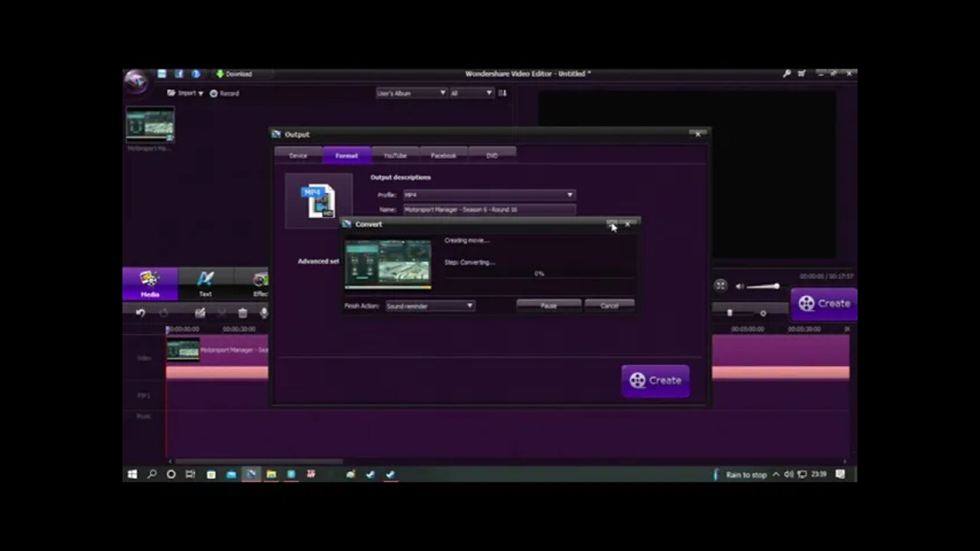
Task: Open Task View in taskbar
Action: pyautogui.click(x=191, y=474)
